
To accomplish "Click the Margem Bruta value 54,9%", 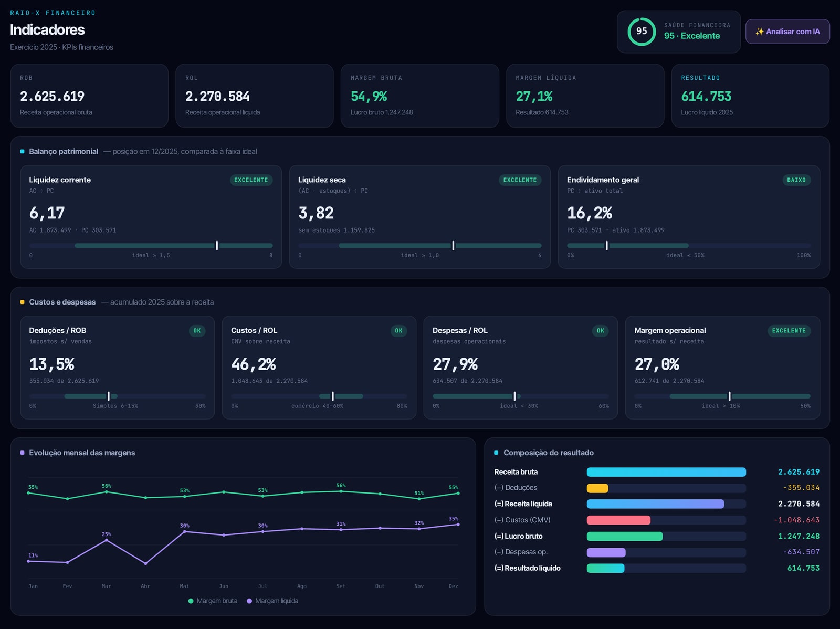I will coord(369,97).
